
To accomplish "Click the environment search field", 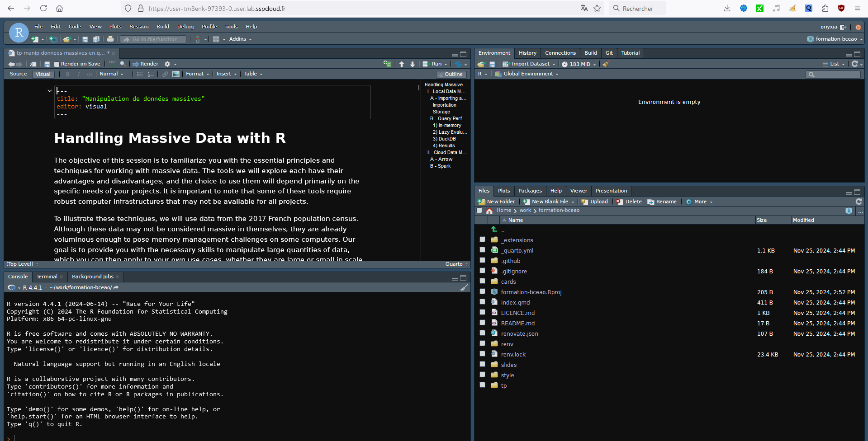I will (x=833, y=74).
